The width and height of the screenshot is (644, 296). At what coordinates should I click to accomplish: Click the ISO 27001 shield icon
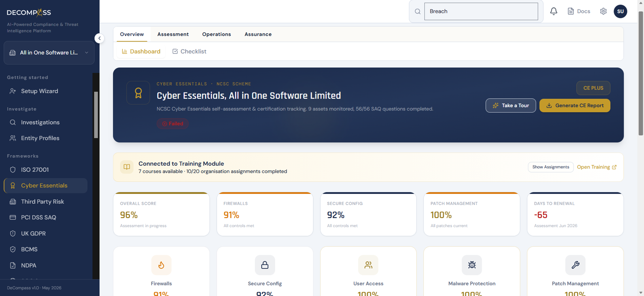click(13, 170)
